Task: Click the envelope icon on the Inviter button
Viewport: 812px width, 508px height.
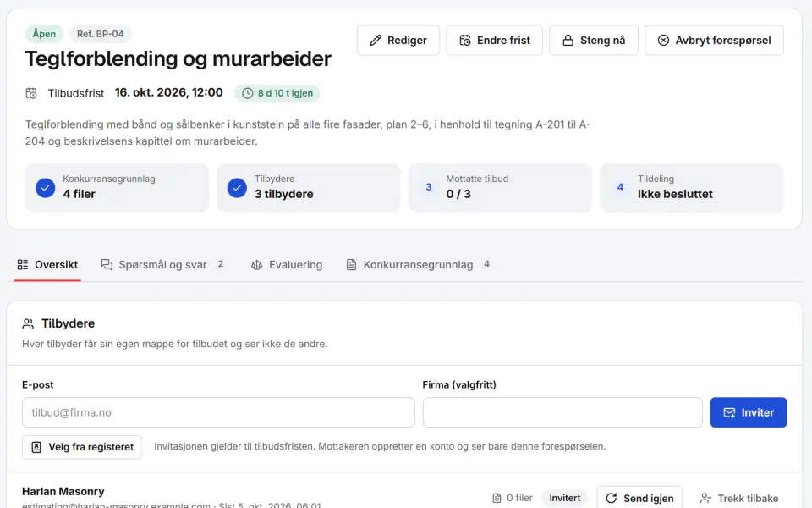Action: (729, 412)
